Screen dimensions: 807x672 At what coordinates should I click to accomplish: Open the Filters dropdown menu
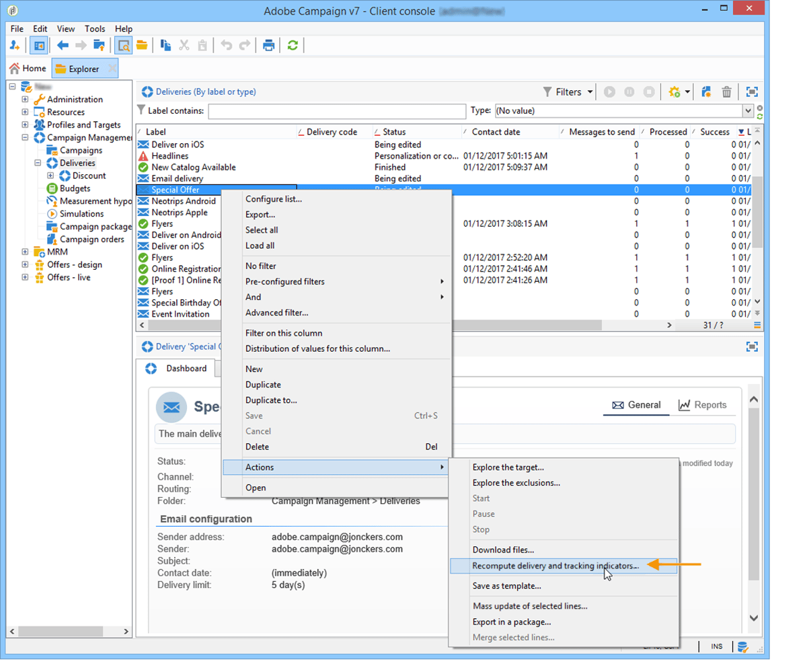tap(566, 92)
